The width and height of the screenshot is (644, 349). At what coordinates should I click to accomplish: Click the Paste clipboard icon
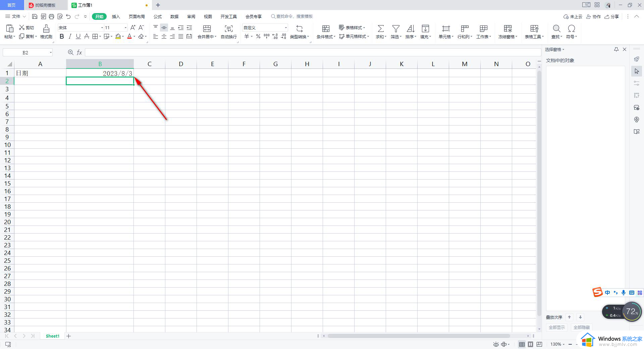[9, 29]
